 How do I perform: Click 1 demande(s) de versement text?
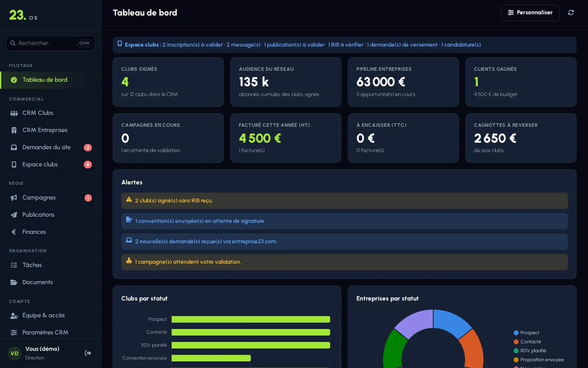pyautogui.click(x=402, y=45)
